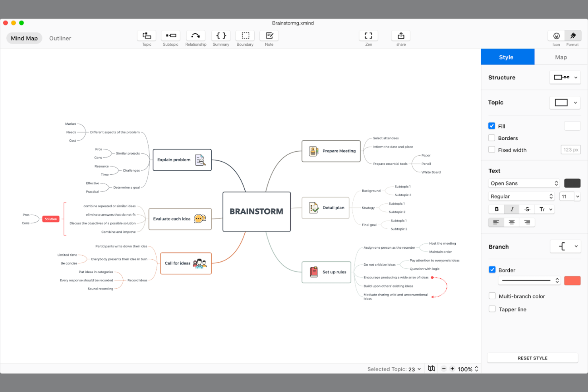Enable the Borders option for the topic

[491, 138]
